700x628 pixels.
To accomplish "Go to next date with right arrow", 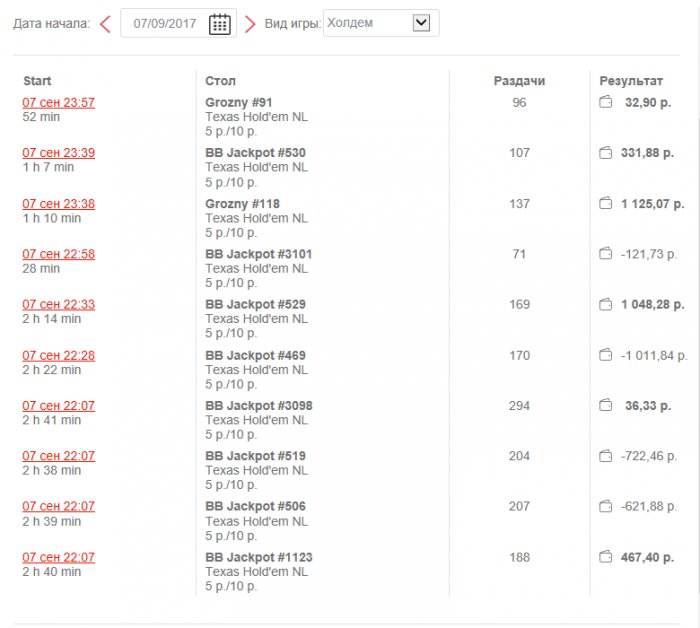I will pyautogui.click(x=250, y=23).
